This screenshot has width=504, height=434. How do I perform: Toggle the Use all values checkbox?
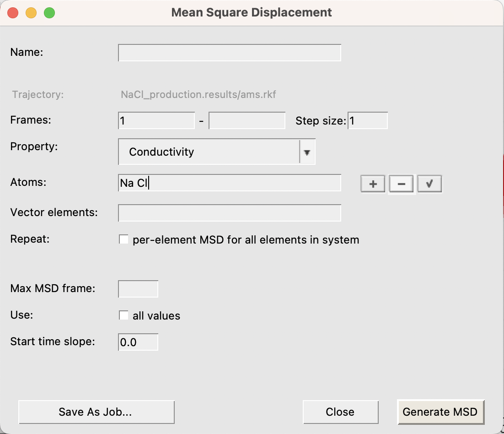pos(123,315)
